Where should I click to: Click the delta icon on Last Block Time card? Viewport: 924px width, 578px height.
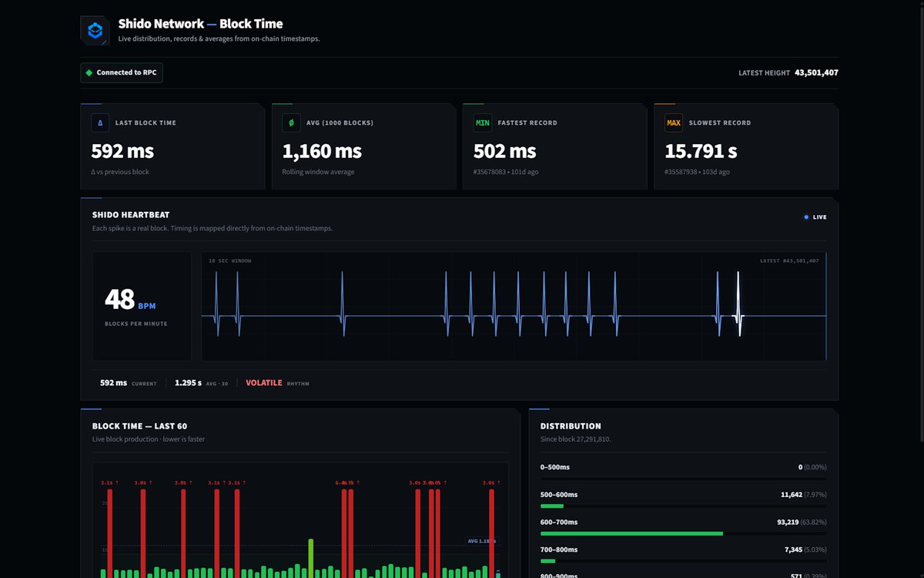pos(100,123)
